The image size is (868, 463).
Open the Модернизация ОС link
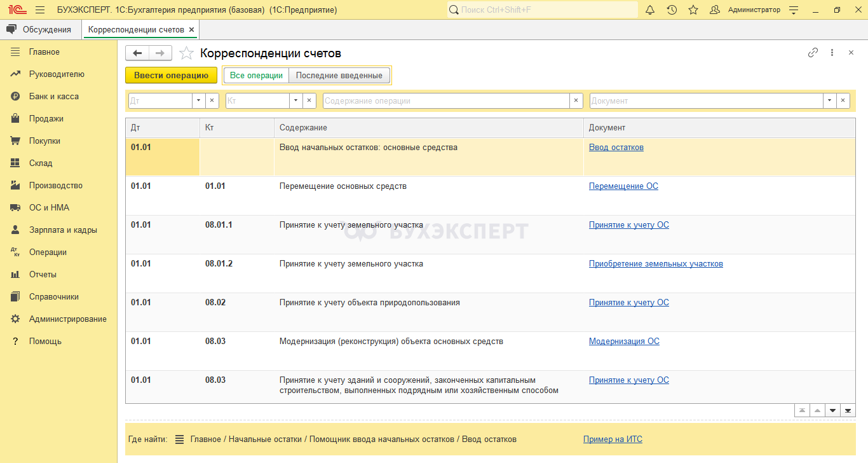(x=624, y=341)
